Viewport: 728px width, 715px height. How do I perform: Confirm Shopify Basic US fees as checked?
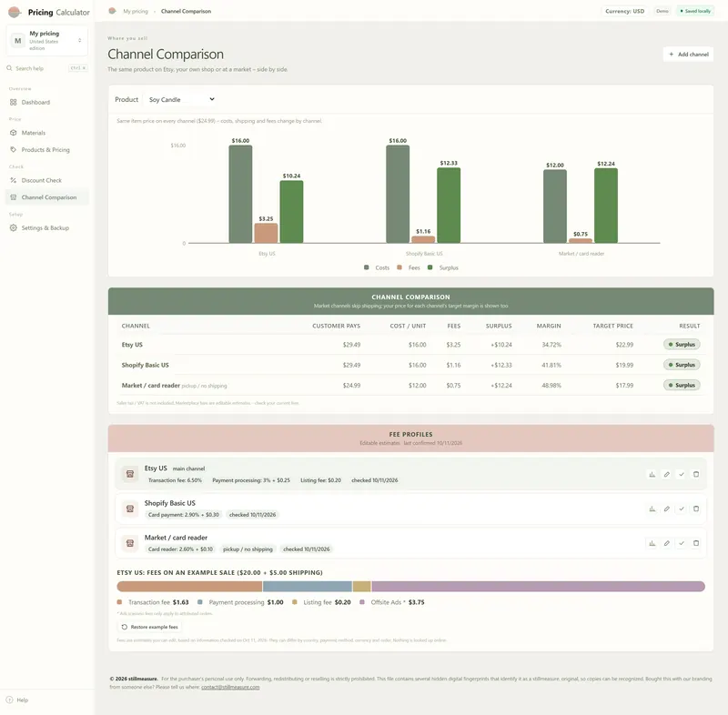click(x=681, y=509)
